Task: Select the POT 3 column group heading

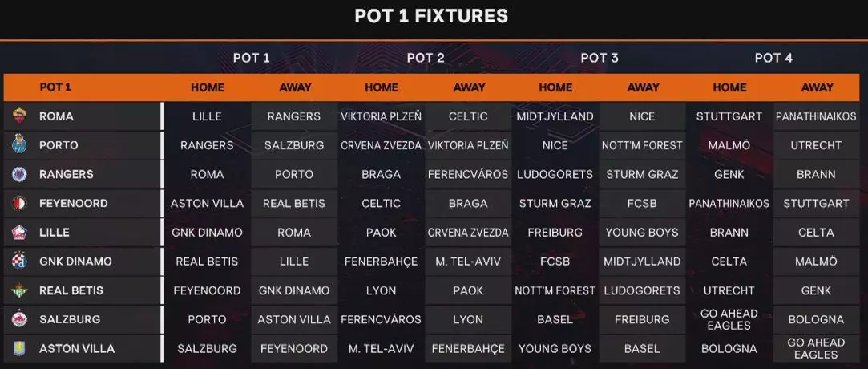Action: 599,58
